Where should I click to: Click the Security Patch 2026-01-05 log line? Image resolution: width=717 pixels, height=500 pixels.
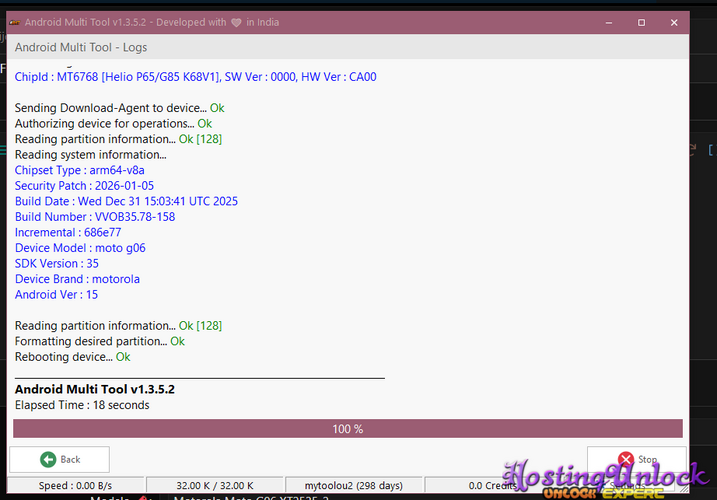pyautogui.click(x=84, y=186)
